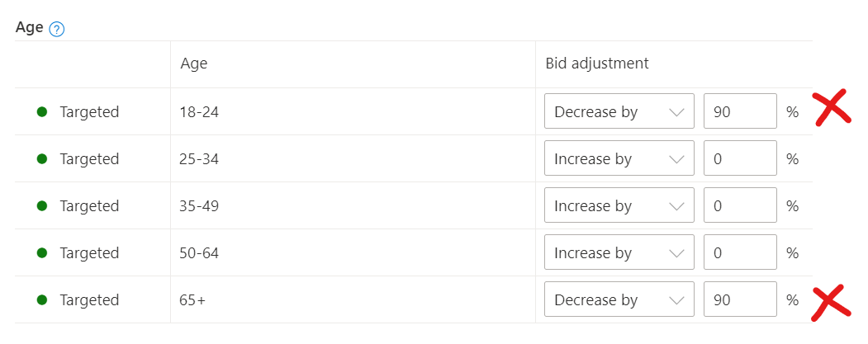Viewport: 868px width, 344px height.
Task: Click the bid percentage field for 25-34
Action: pos(740,158)
